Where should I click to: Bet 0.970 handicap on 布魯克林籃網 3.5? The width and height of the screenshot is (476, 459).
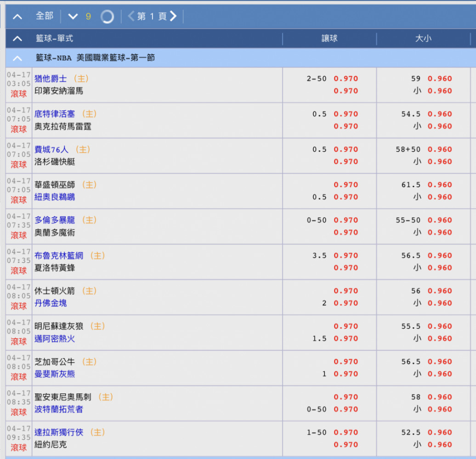tap(346, 256)
